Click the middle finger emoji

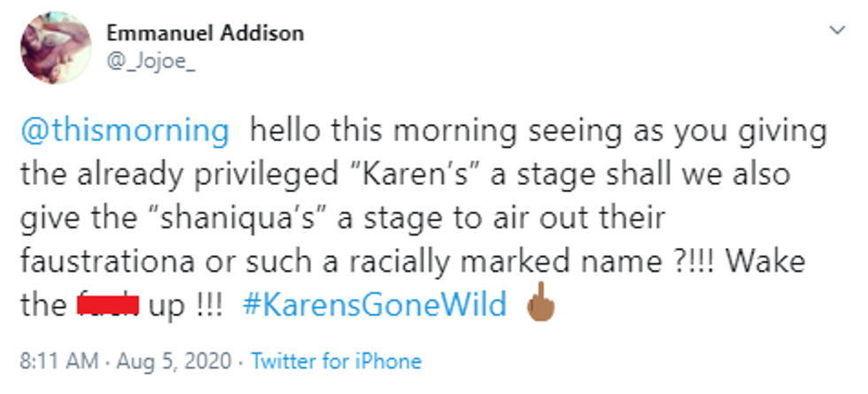(x=539, y=305)
